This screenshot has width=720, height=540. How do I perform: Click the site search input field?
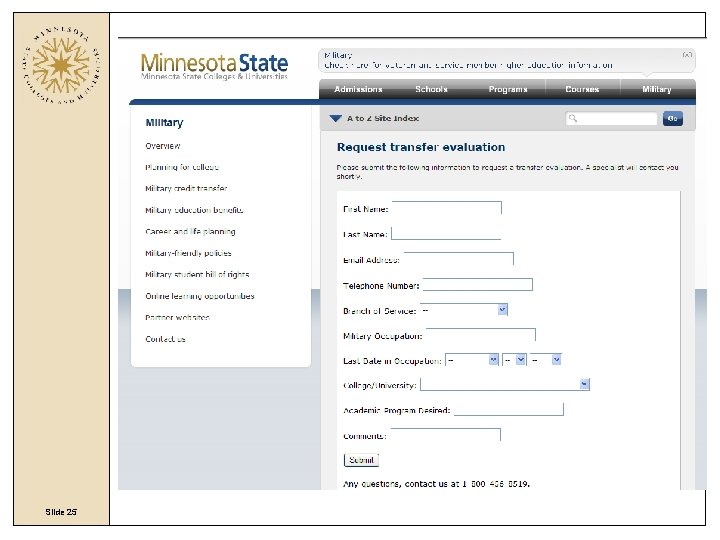click(612, 118)
